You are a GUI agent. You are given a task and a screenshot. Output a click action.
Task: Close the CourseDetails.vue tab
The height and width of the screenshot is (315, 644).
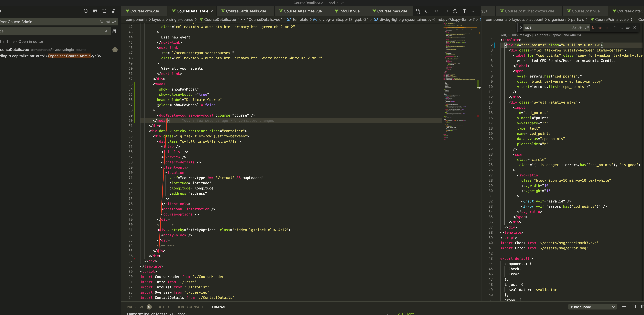pyautogui.click(x=212, y=11)
